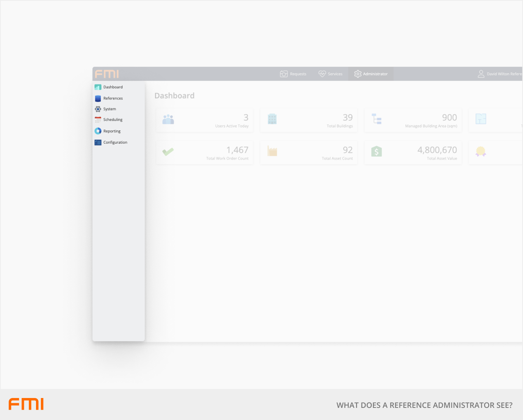Open the Configuration menu entry
The width and height of the screenshot is (523, 420).
pos(115,143)
